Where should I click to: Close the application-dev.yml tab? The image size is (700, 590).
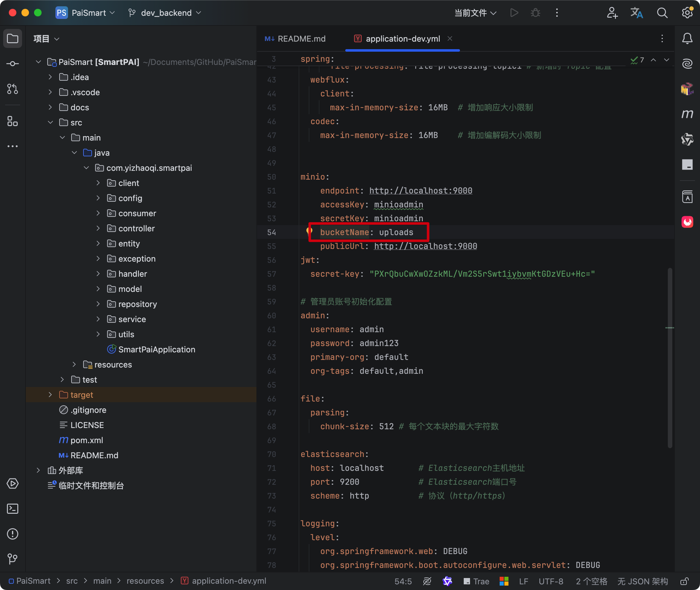(x=450, y=38)
